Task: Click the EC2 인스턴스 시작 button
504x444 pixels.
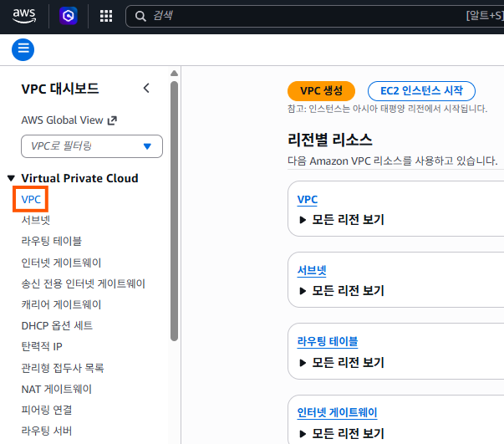Action: point(421,91)
